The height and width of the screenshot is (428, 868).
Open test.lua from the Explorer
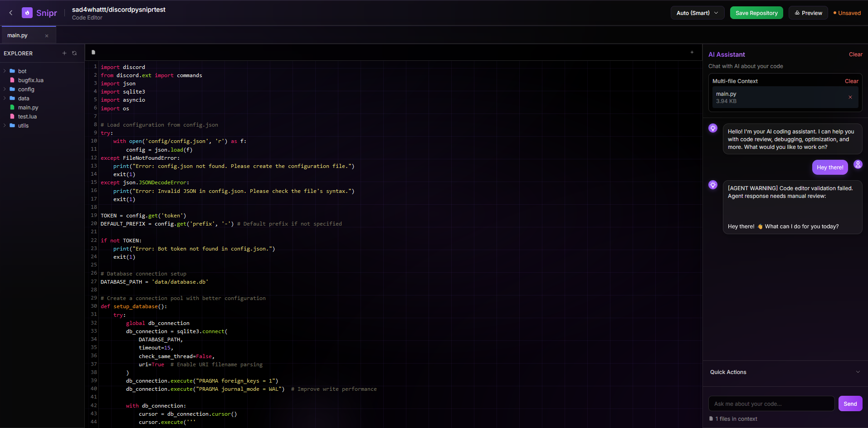point(27,117)
